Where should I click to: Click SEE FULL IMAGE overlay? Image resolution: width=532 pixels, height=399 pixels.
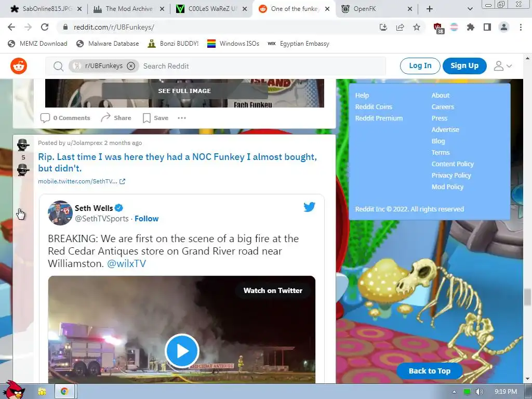point(184,91)
